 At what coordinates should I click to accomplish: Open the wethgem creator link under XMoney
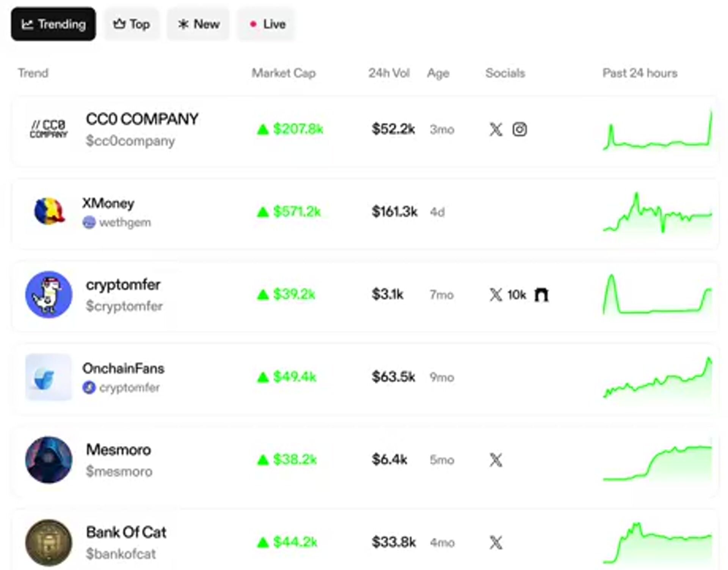coord(117,222)
